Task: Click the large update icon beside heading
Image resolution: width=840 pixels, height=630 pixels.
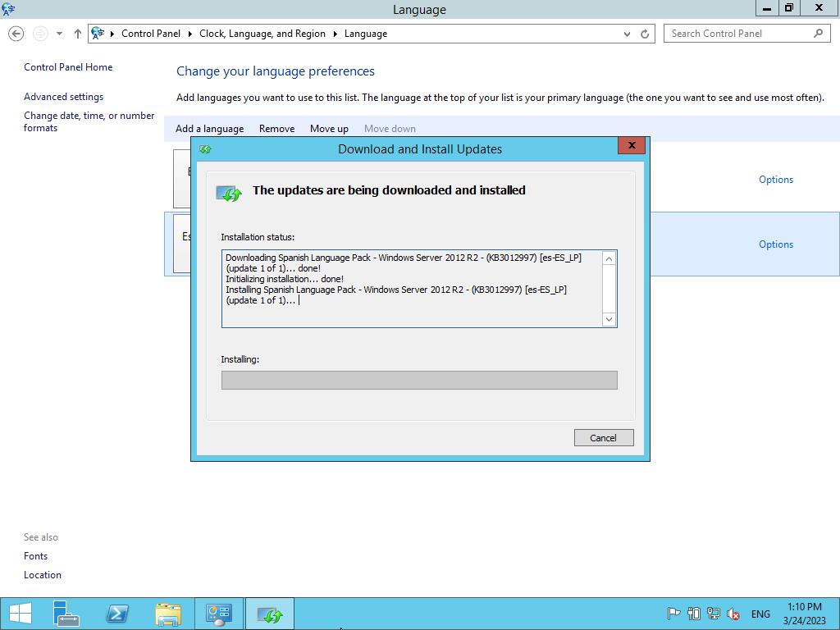Action: (230, 193)
